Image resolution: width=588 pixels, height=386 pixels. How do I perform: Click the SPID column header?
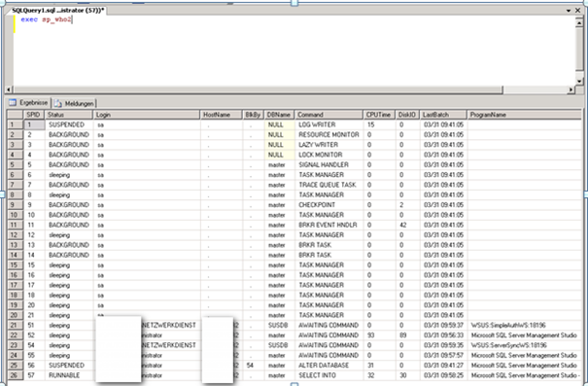tap(34, 115)
